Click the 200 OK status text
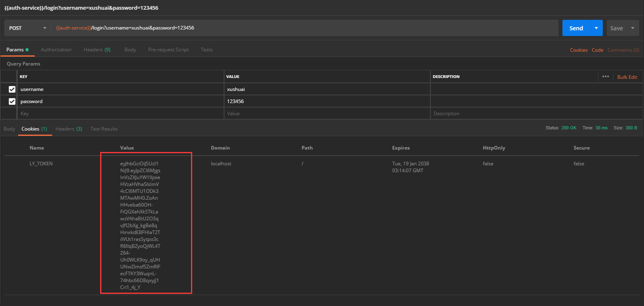644x306 pixels. click(569, 128)
